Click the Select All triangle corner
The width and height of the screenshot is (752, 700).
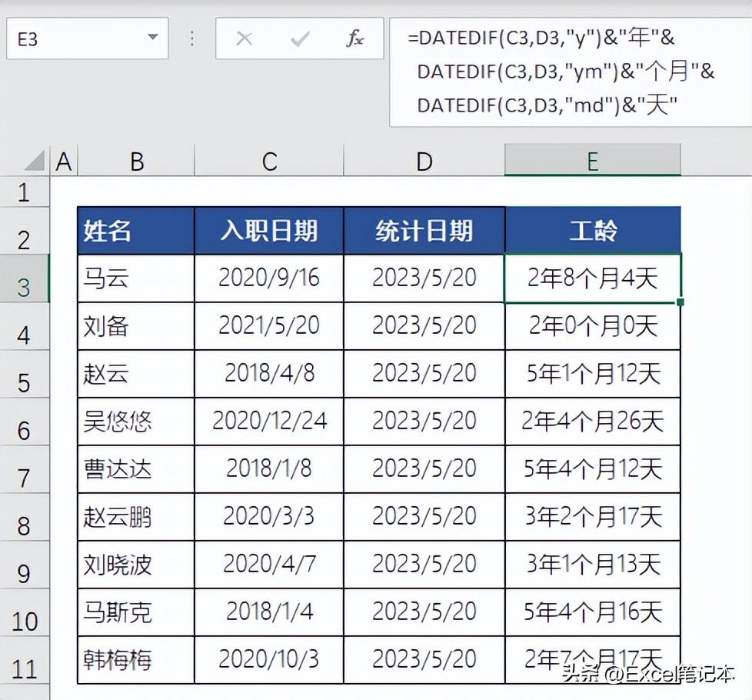tap(34, 162)
